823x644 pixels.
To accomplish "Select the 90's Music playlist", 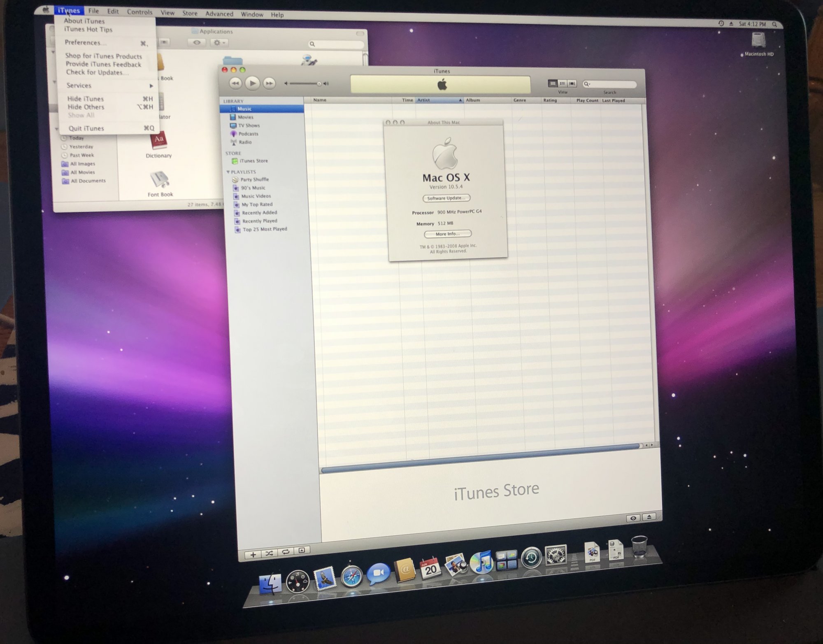I will pyautogui.click(x=253, y=188).
